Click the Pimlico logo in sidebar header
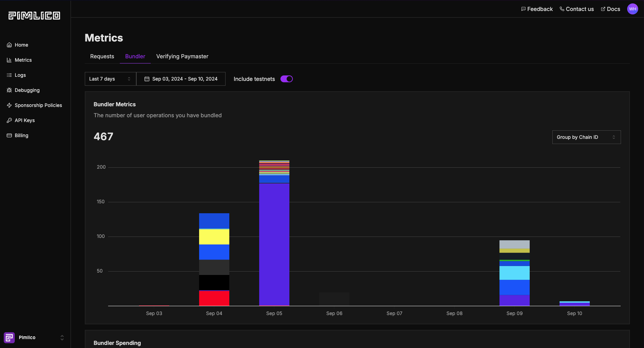Screen dimensions: 644x348 34,15
